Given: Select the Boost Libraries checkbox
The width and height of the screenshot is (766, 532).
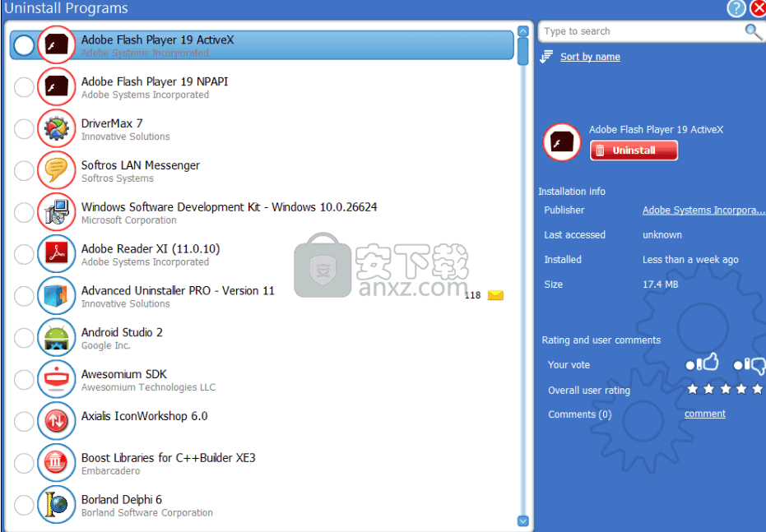Looking at the screenshot, I should [x=24, y=463].
